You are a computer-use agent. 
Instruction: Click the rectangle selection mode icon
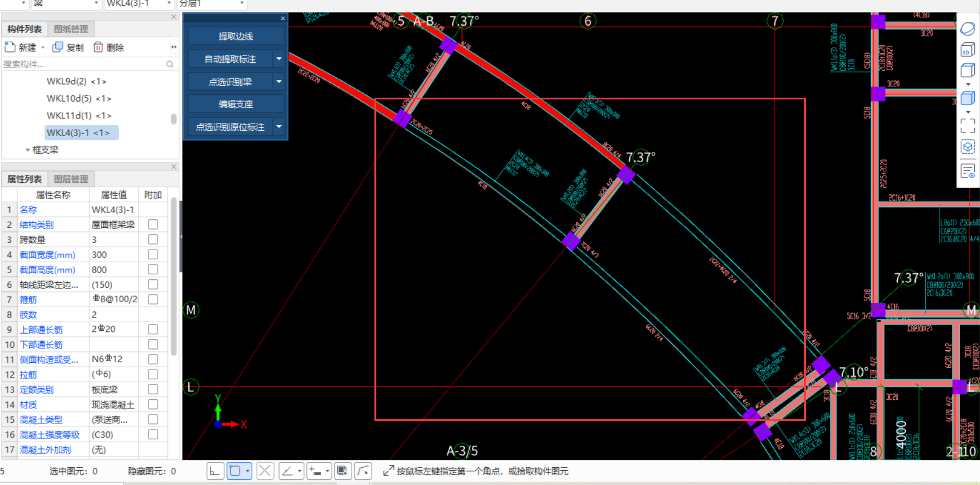point(235,471)
